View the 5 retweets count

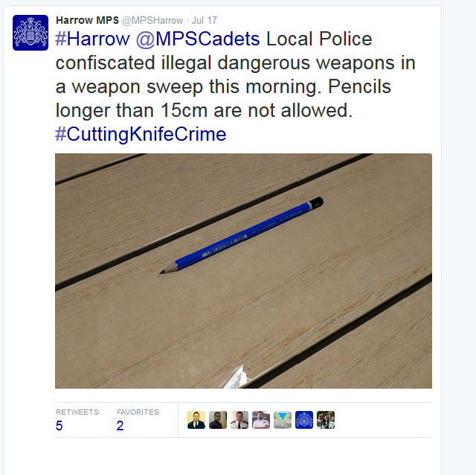tap(59, 425)
